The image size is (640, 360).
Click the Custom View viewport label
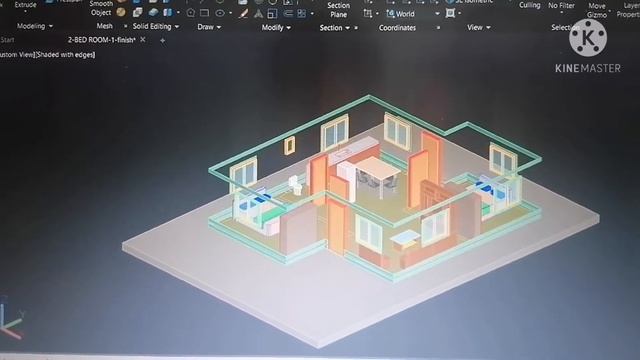pos(17,54)
